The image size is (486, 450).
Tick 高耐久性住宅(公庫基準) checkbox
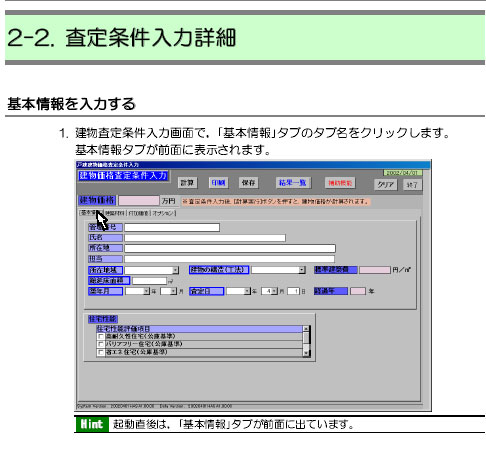(x=101, y=336)
